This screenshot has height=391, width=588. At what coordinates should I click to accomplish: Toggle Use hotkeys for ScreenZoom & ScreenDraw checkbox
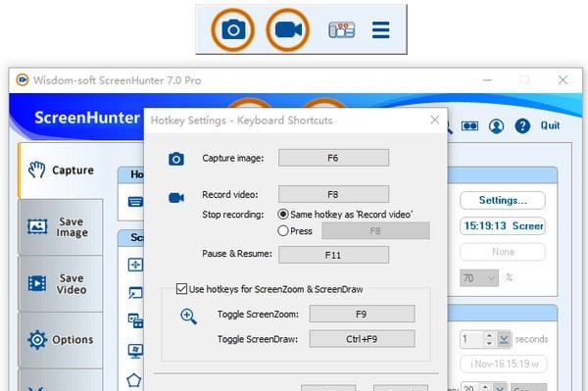click(x=181, y=289)
